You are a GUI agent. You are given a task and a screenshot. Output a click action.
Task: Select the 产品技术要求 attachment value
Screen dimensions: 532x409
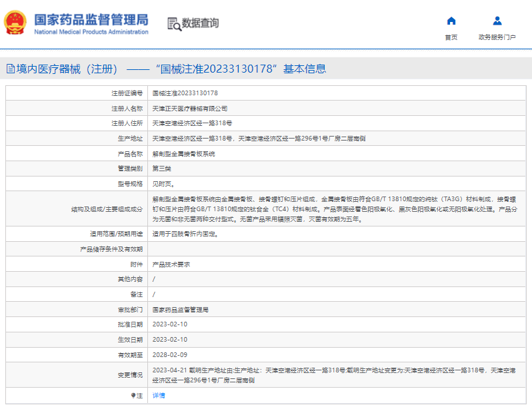click(x=171, y=264)
